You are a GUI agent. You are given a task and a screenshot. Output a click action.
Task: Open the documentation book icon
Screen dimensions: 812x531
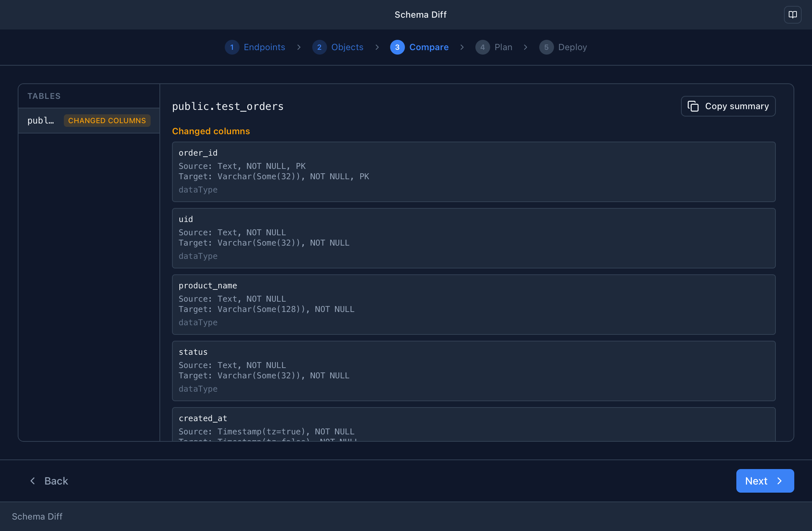792,15
